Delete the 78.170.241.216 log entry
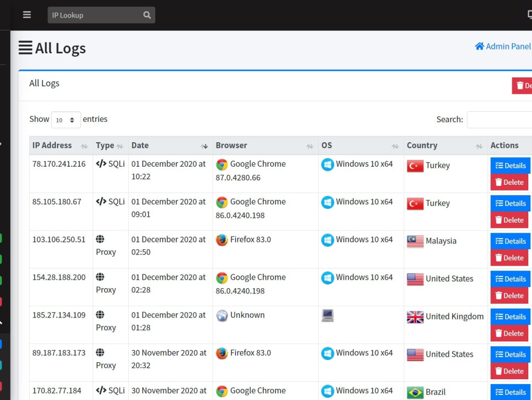Viewport: 532px width, 400px height. point(509,182)
